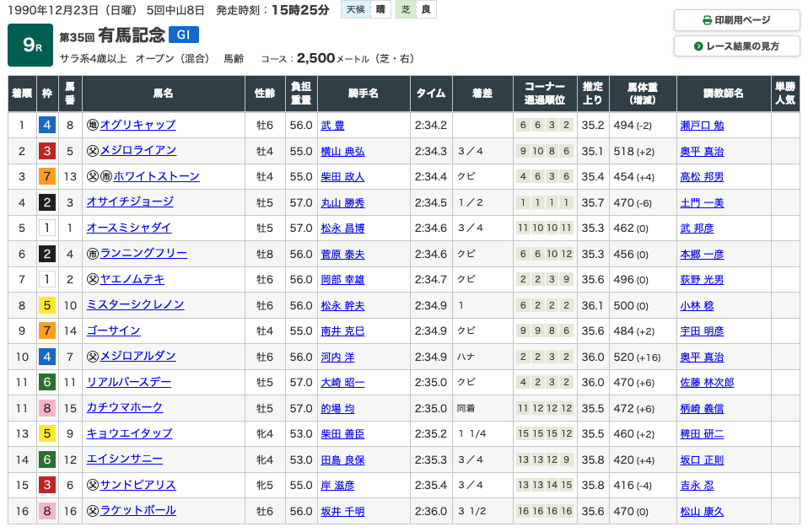808x532 pixels.
Task: Click the 市 mark beside ホワイトストーン
Action: tap(106, 177)
